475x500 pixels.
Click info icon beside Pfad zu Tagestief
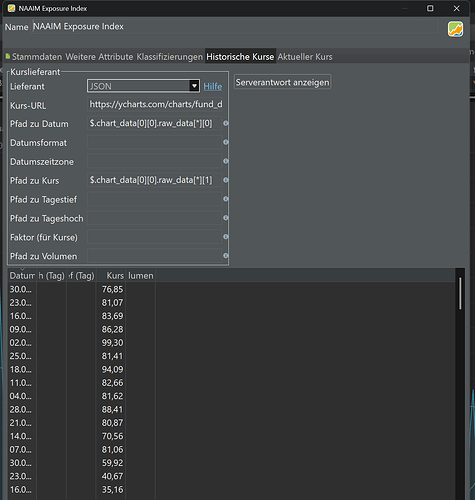click(x=226, y=199)
